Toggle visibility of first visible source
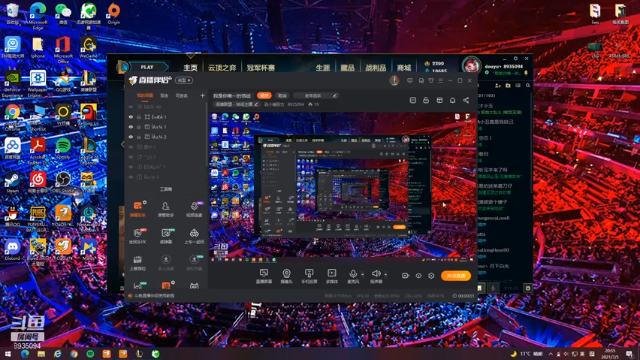 (x=131, y=117)
